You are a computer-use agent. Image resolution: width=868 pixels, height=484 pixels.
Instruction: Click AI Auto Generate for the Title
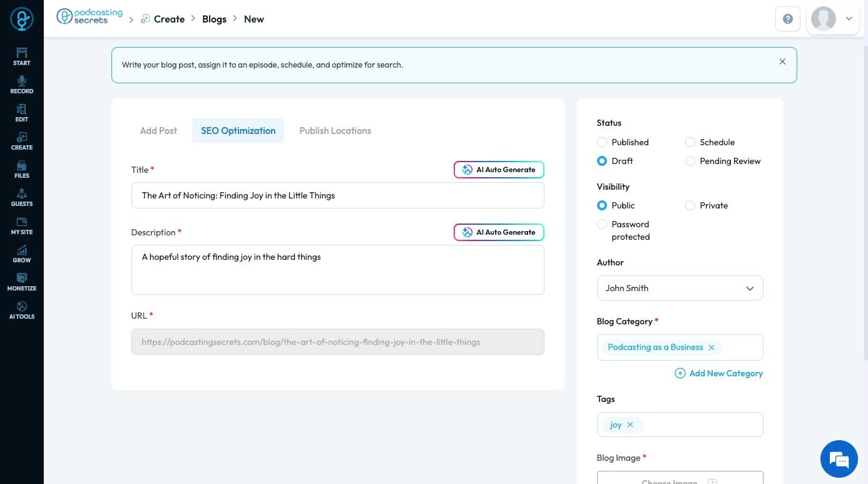point(499,170)
